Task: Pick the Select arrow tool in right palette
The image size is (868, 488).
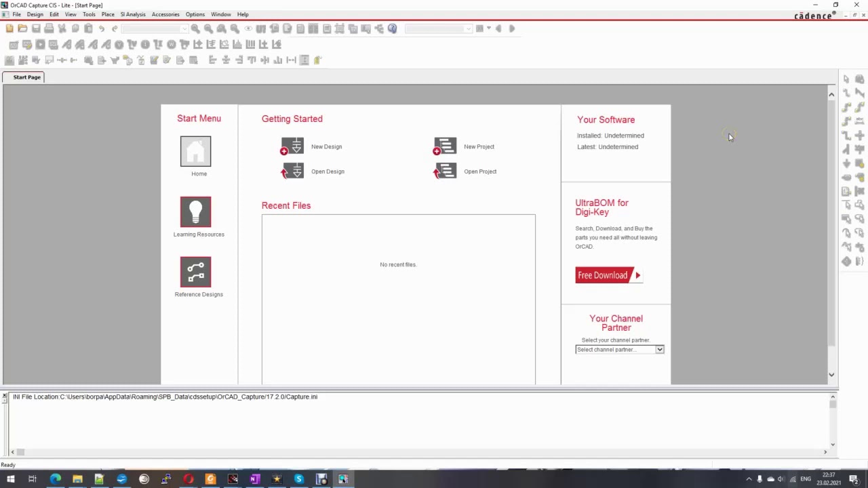Action: (846, 79)
